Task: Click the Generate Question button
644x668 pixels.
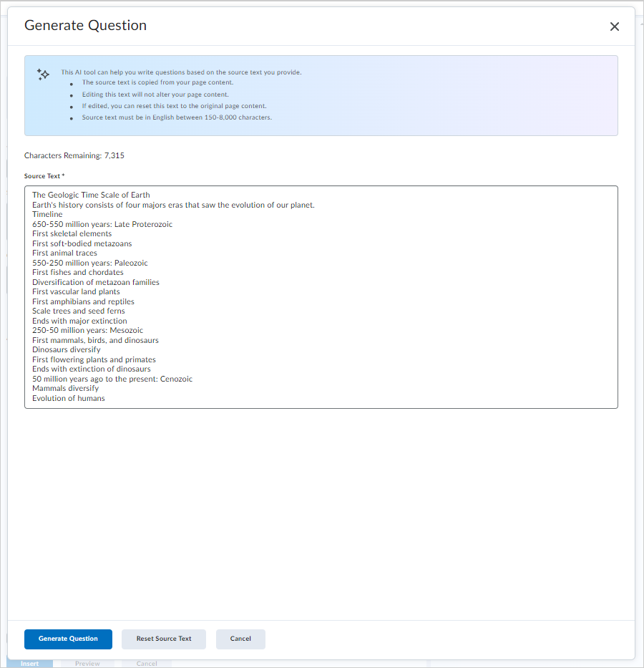Action: pyautogui.click(x=68, y=639)
